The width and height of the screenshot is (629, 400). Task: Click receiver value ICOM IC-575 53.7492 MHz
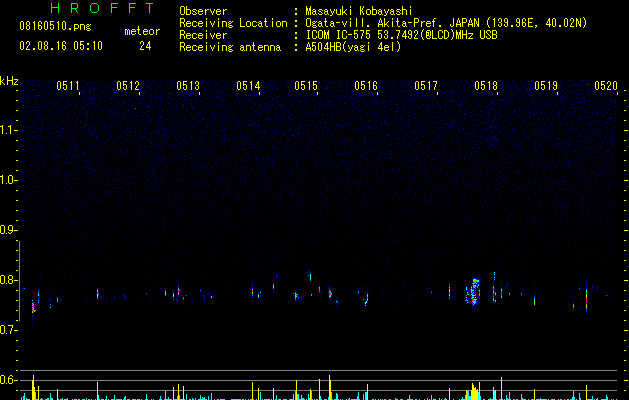tap(401, 35)
